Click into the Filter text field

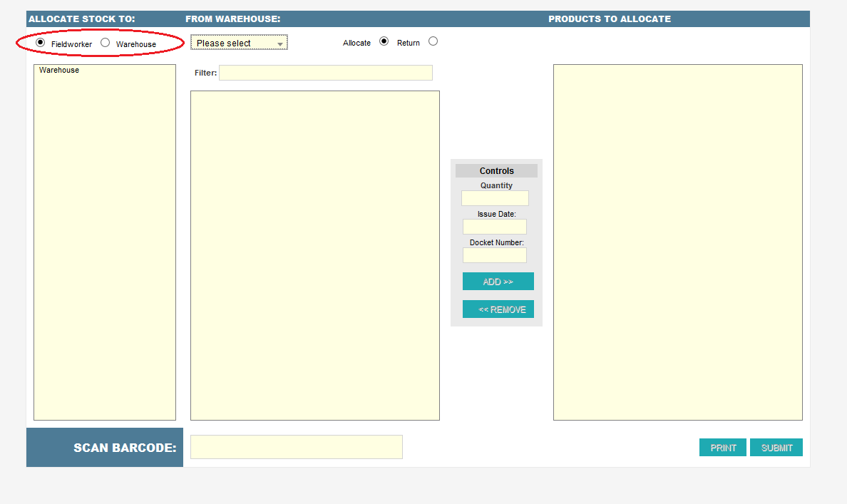point(325,73)
